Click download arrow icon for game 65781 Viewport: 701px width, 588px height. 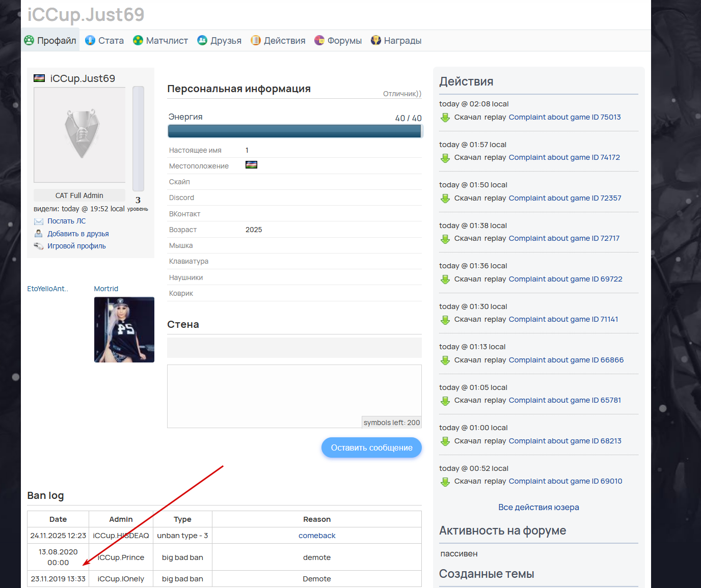coord(445,401)
